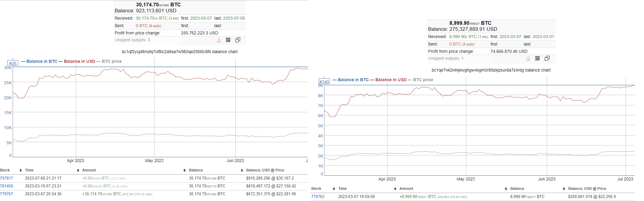Click the copy icon under 74,666,870.46 USD profit
This screenshot has height=201, width=644.
547,59
